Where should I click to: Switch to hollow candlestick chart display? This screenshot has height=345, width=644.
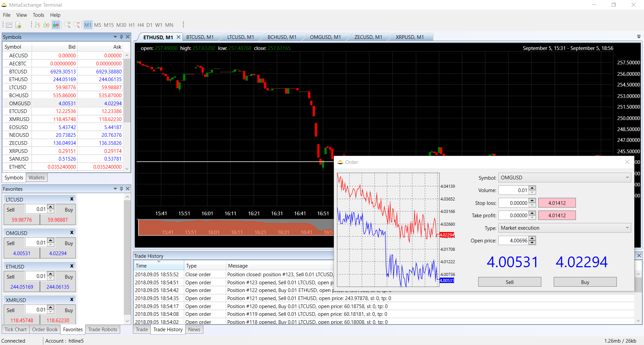tap(46, 25)
